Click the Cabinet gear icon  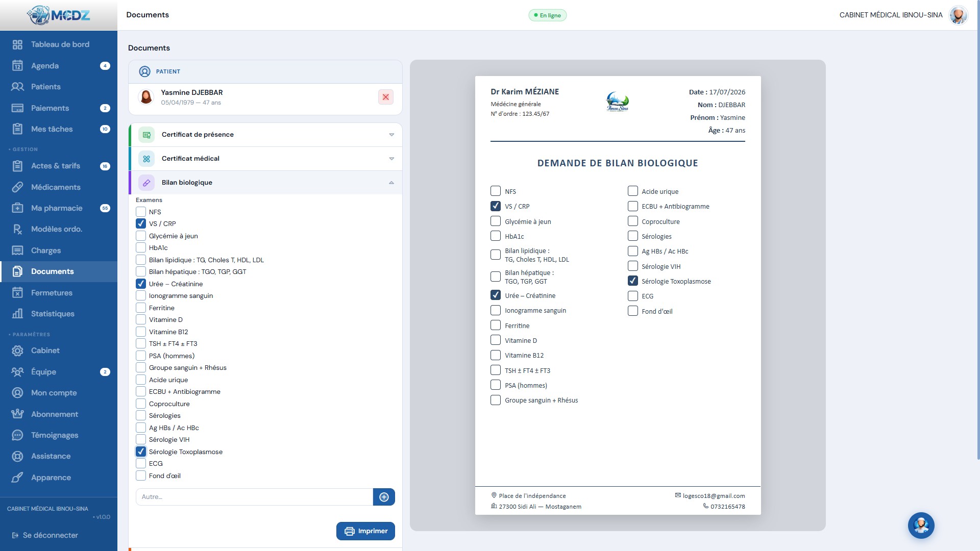pyautogui.click(x=17, y=350)
